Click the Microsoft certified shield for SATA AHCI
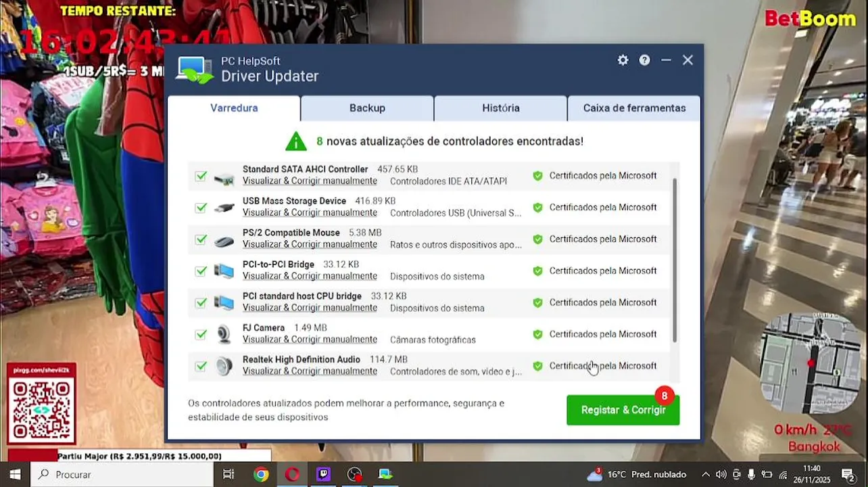 tap(537, 176)
